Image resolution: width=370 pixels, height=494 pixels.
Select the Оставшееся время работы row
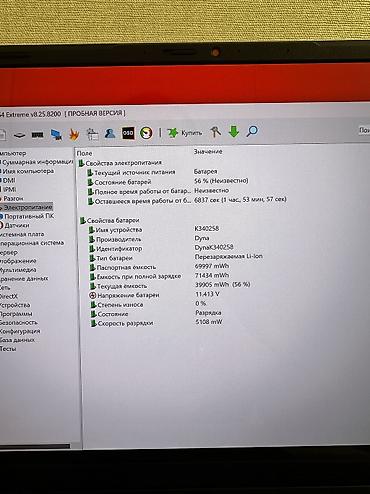187,201
